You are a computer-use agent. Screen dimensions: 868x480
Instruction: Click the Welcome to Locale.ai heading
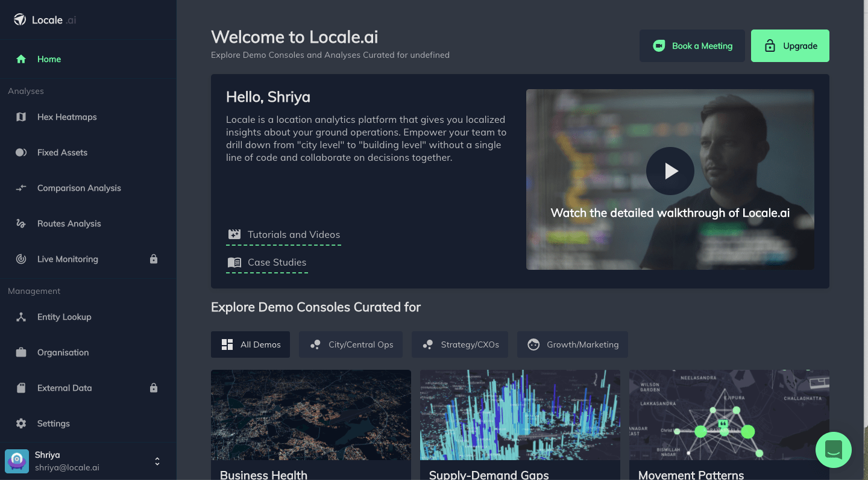(295, 37)
